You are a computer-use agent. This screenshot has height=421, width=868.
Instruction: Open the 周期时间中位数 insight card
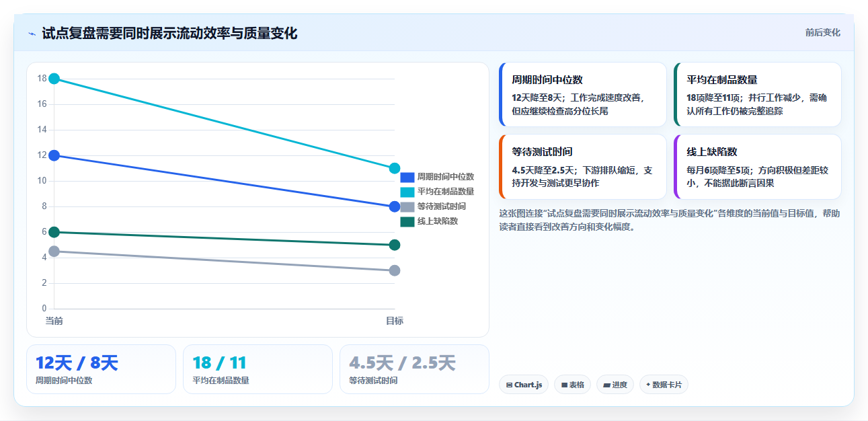click(583, 94)
